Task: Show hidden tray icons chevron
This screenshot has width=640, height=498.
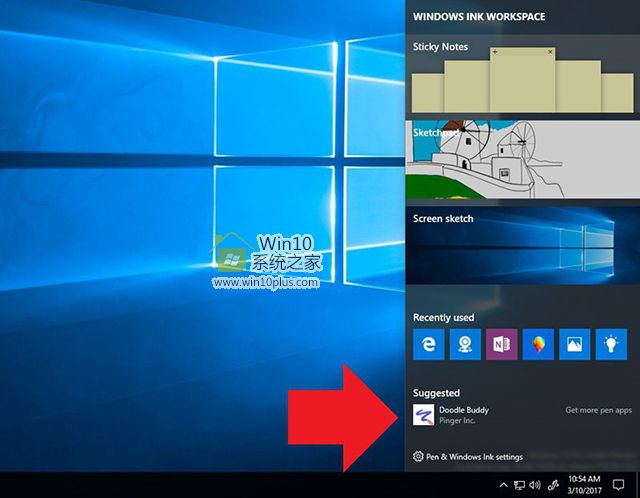Action: point(504,485)
